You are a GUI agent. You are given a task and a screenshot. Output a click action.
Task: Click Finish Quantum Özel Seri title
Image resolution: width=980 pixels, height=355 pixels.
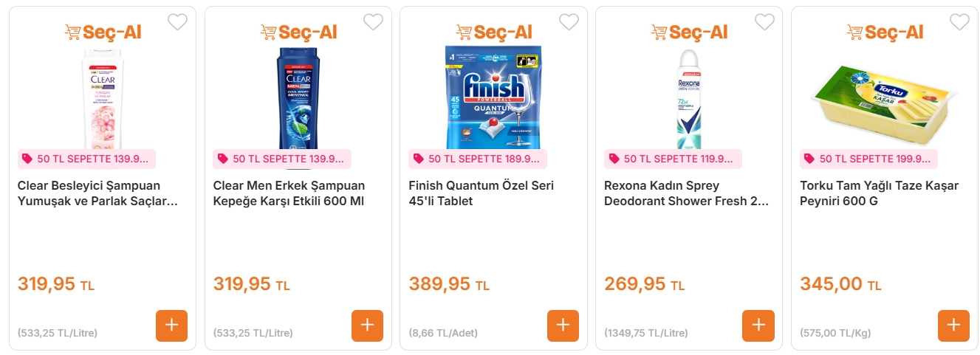coord(481,193)
